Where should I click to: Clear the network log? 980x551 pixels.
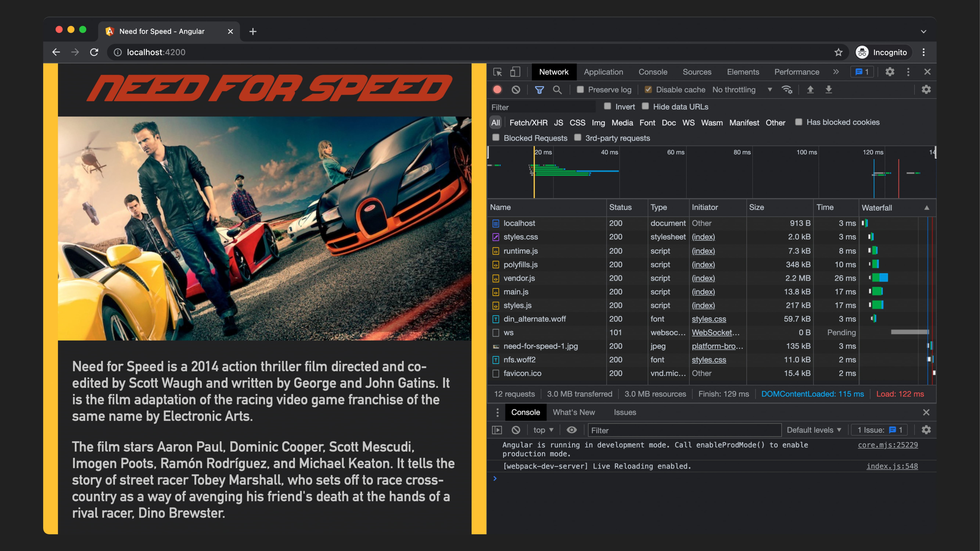pos(516,90)
